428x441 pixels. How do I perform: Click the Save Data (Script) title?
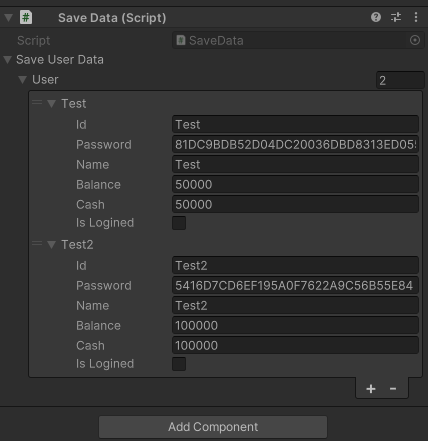tap(112, 18)
